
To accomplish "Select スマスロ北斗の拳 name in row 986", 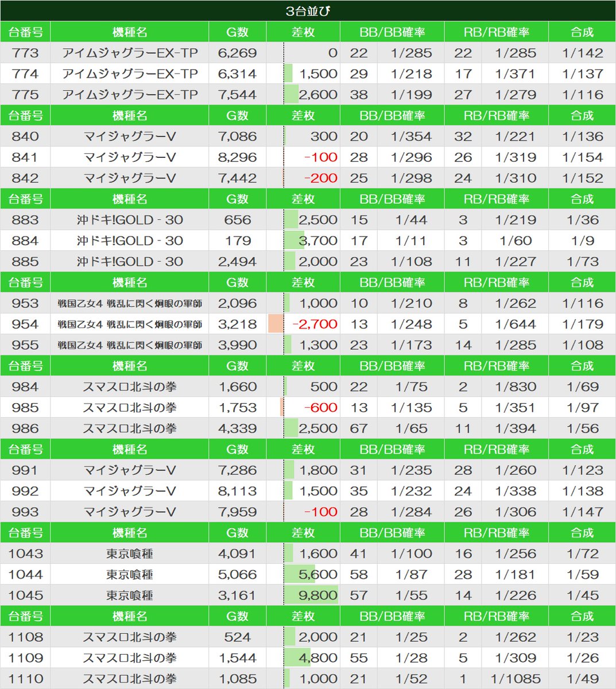I will pos(130,428).
